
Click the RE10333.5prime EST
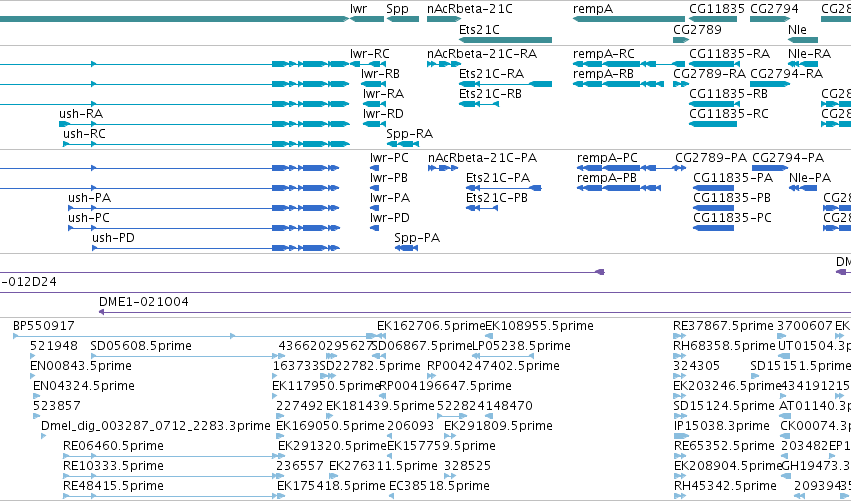(x=174, y=476)
